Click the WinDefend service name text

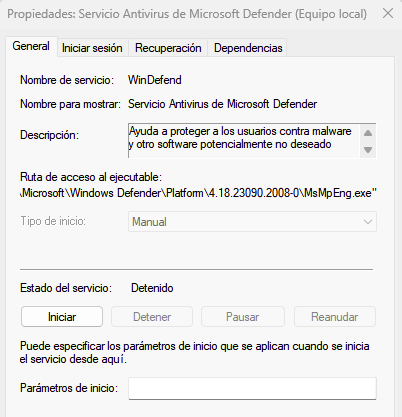155,80
